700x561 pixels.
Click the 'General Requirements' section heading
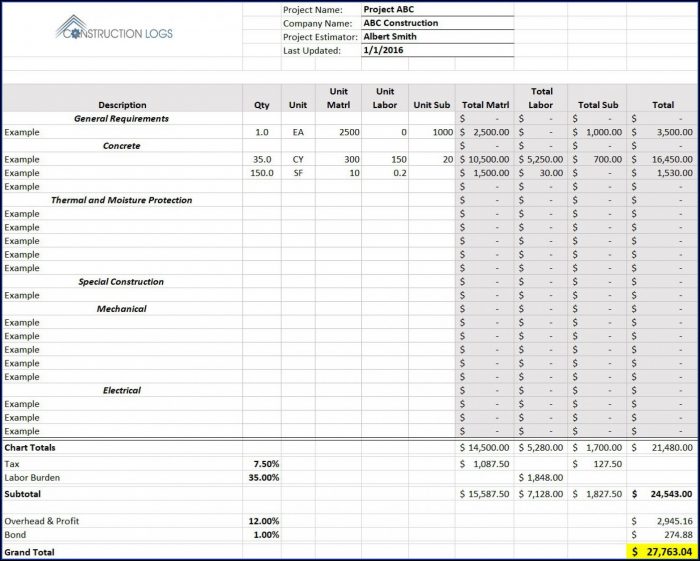tap(121, 119)
